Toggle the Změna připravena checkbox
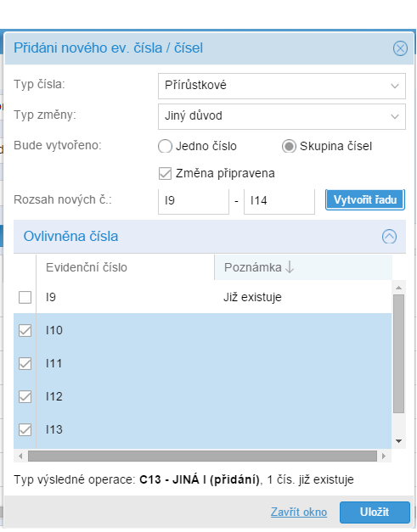417x532 pixels. (x=165, y=174)
